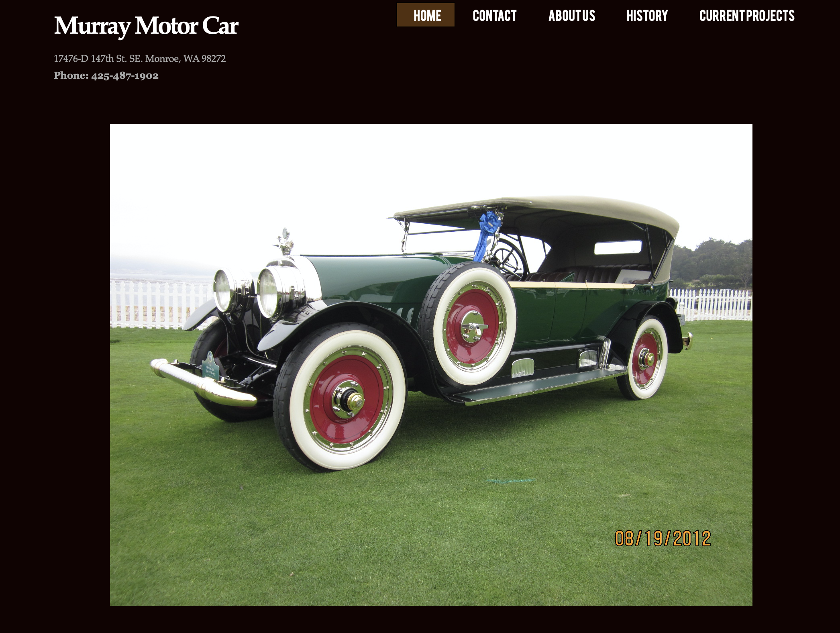
Task: Click the Monroe, WA street address text
Action: (x=140, y=59)
